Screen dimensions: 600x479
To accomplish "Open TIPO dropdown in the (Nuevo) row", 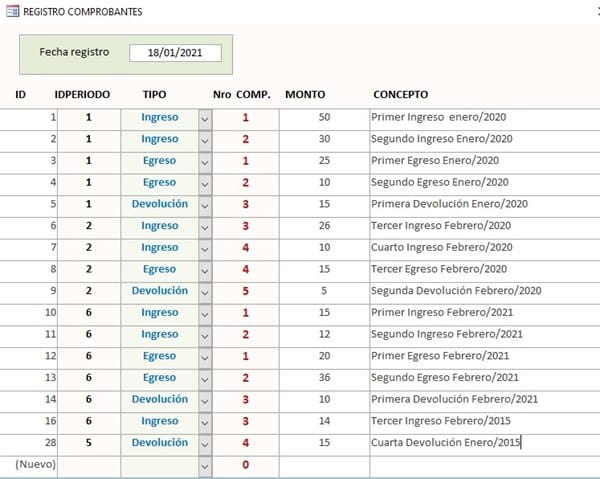I will click(x=205, y=465).
